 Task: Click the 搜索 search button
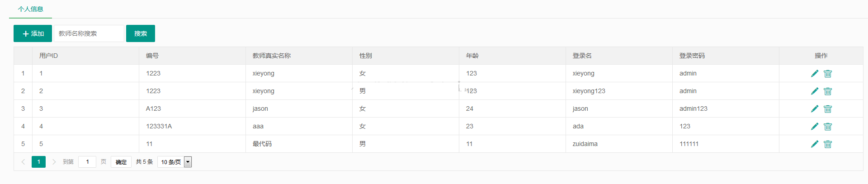pos(141,33)
